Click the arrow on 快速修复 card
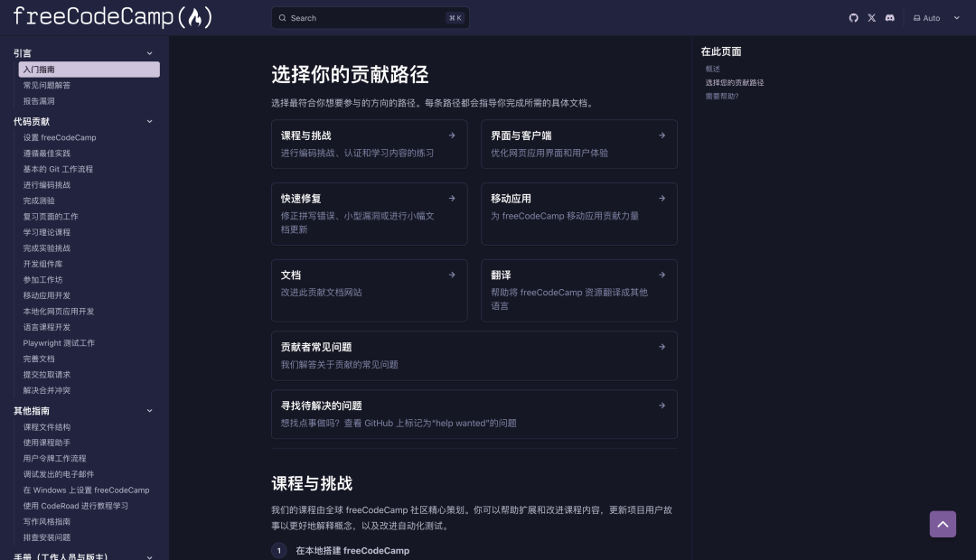The width and height of the screenshot is (976, 560). coord(452,199)
